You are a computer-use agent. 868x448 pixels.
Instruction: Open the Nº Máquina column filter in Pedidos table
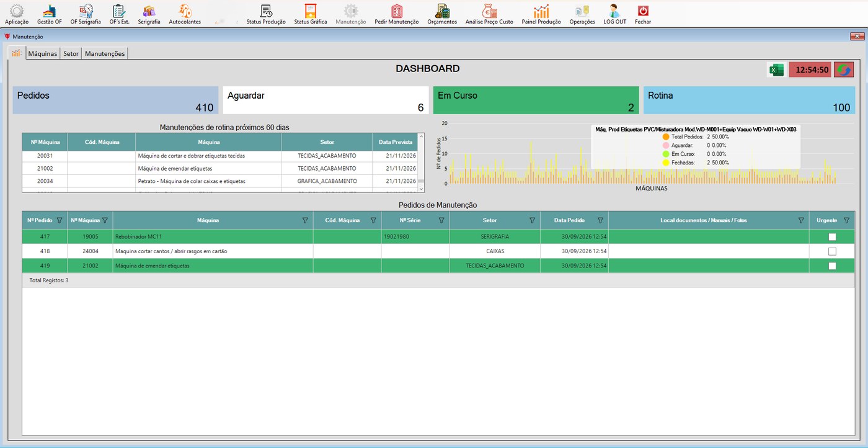[x=105, y=220]
